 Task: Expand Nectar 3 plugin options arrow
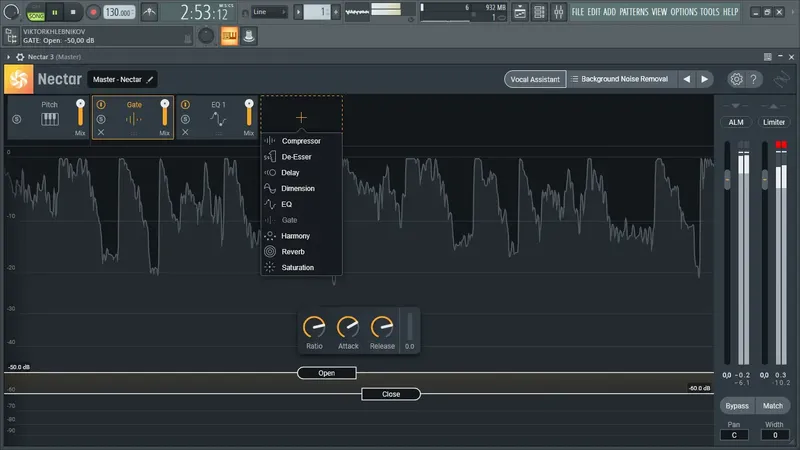click(x=8, y=57)
